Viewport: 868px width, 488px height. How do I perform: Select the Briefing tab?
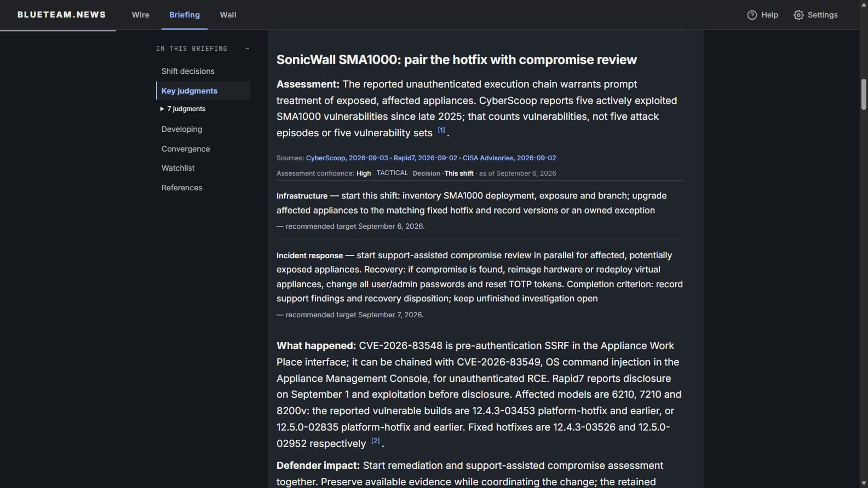point(185,15)
